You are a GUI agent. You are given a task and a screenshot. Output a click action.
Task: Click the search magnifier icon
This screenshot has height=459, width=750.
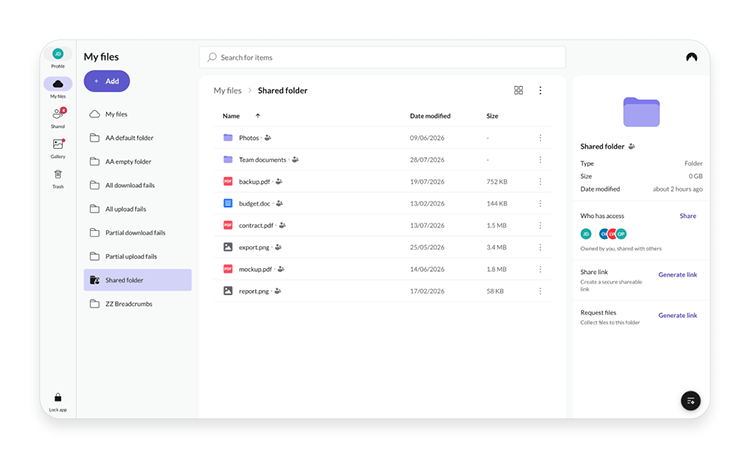coord(212,57)
